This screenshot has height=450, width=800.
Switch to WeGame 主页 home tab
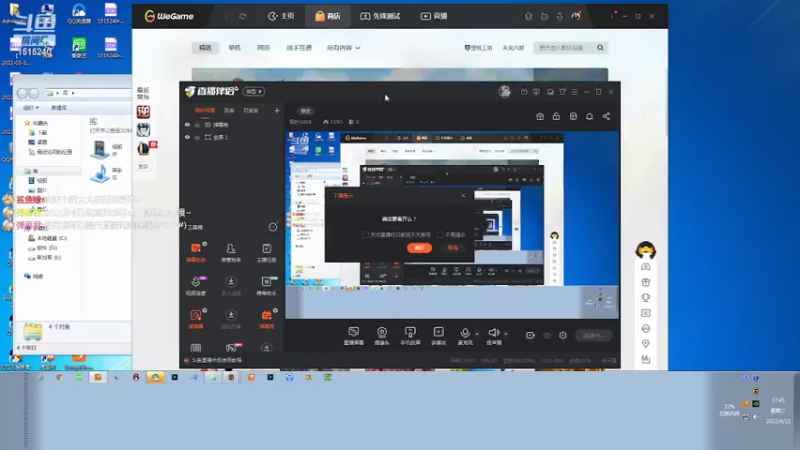point(281,16)
